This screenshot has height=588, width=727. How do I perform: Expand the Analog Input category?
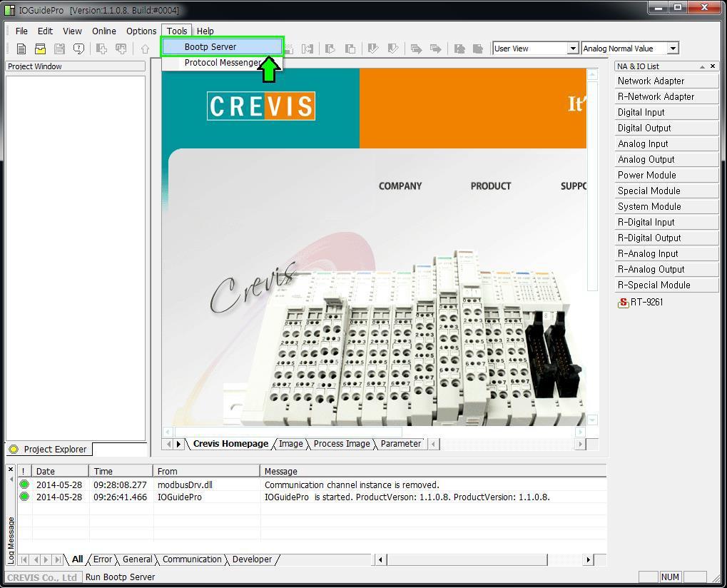click(x=666, y=143)
